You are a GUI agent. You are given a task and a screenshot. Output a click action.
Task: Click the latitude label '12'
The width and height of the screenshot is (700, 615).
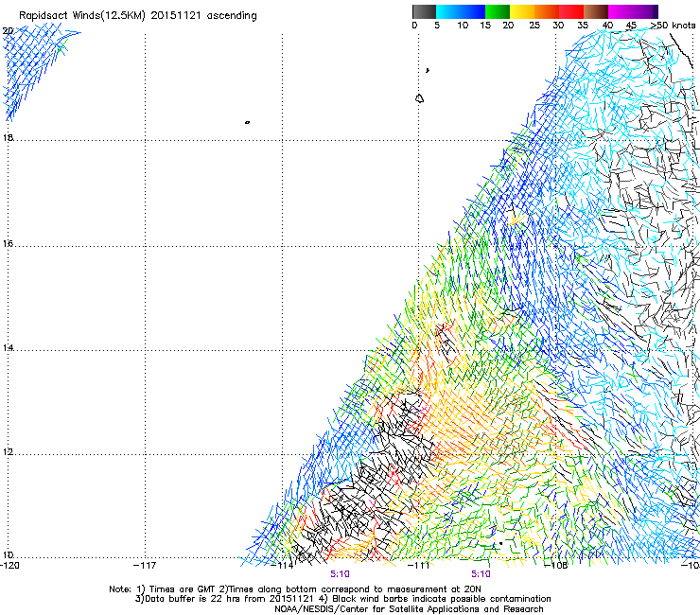tap(8, 451)
